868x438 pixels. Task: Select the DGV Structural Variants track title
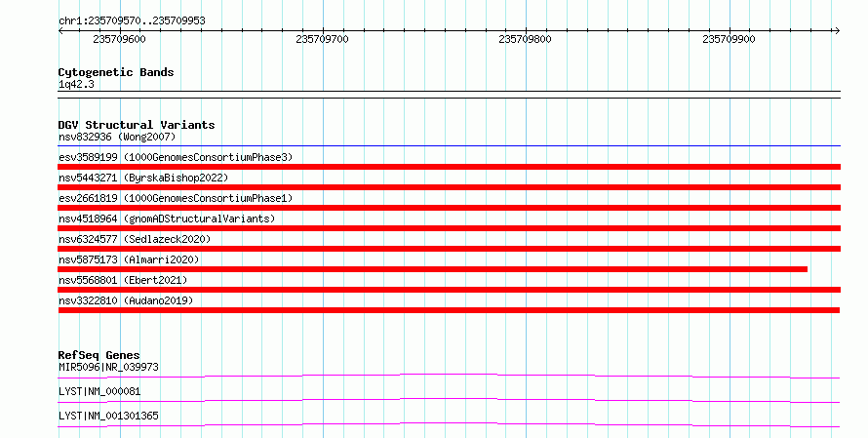(x=137, y=125)
